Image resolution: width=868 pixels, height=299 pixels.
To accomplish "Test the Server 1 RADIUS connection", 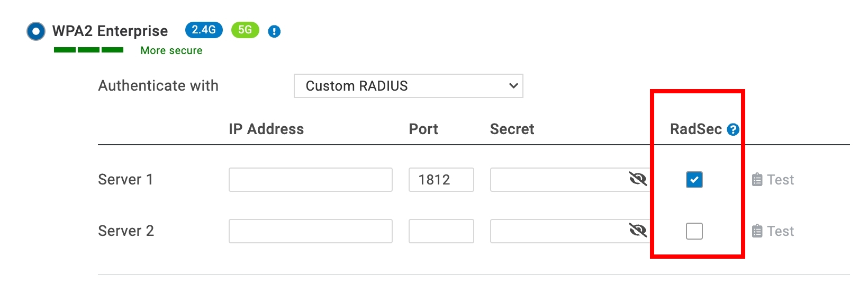I will pyautogui.click(x=773, y=180).
